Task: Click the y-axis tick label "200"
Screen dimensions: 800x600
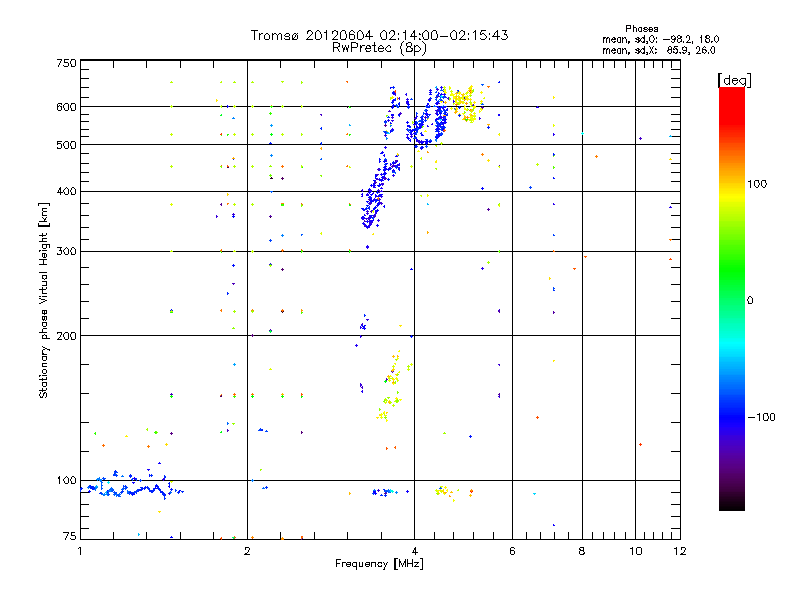Action: tap(66, 336)
